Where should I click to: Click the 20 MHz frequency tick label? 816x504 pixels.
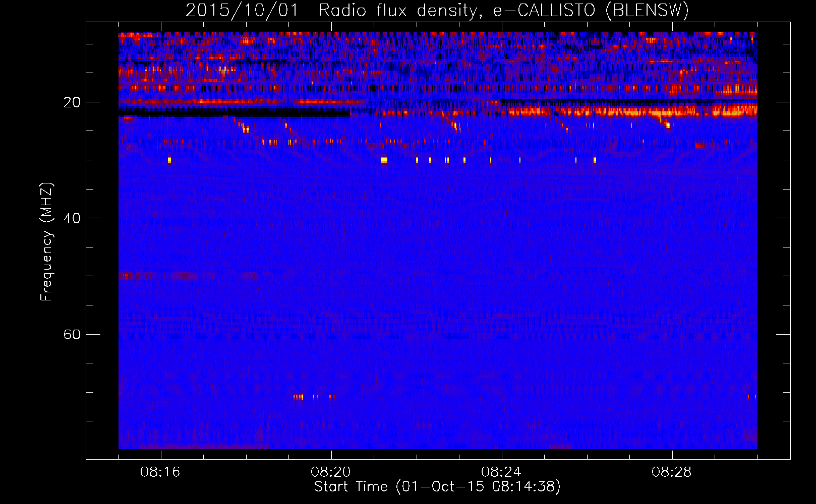click(x=72, y=102)
